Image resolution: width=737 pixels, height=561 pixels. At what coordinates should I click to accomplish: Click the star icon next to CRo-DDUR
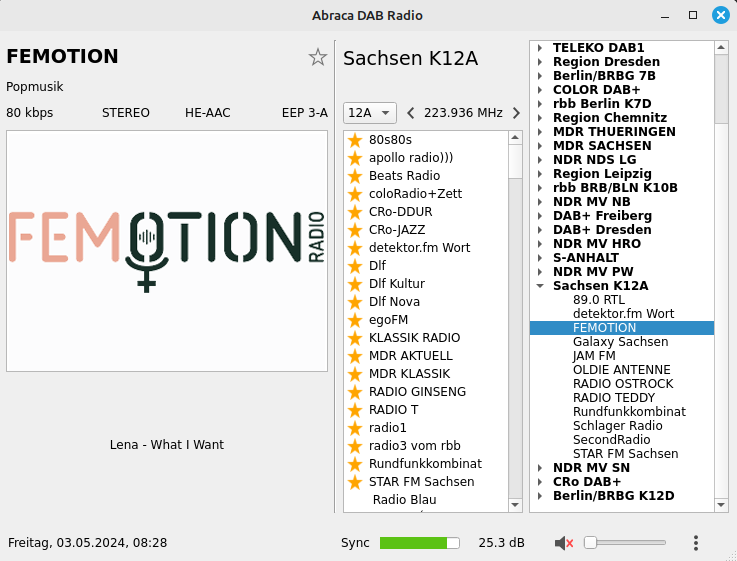pos(355,212)
